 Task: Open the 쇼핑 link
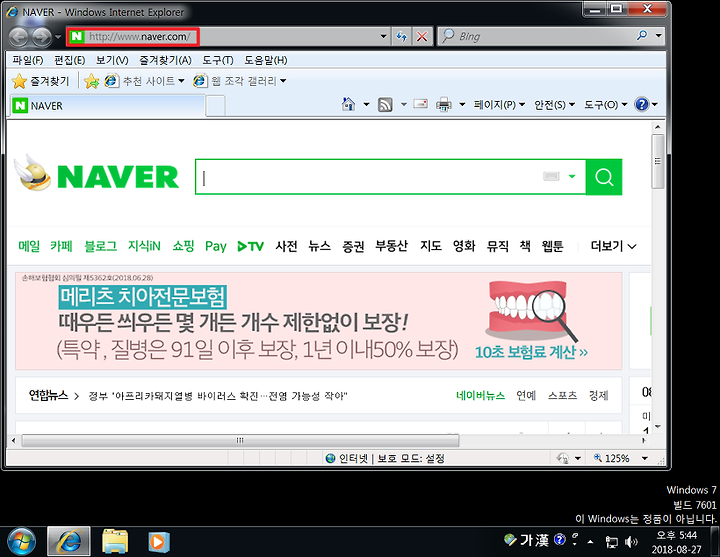coord(183,246)
